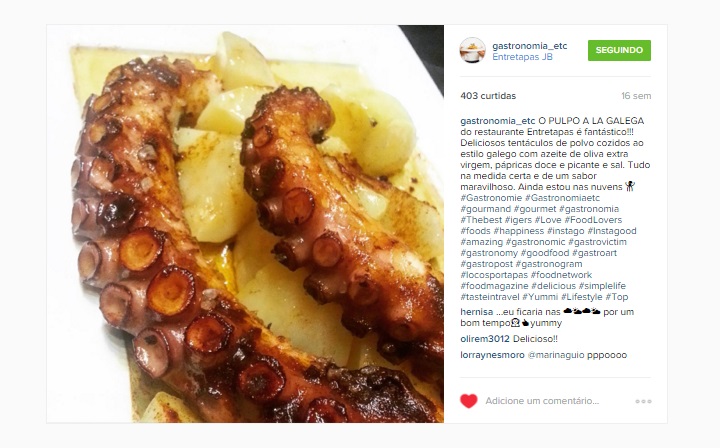Open gastronomia_etc profile picture avatar
The height and width of the screenshot is (448, 720).
(472, 50)
